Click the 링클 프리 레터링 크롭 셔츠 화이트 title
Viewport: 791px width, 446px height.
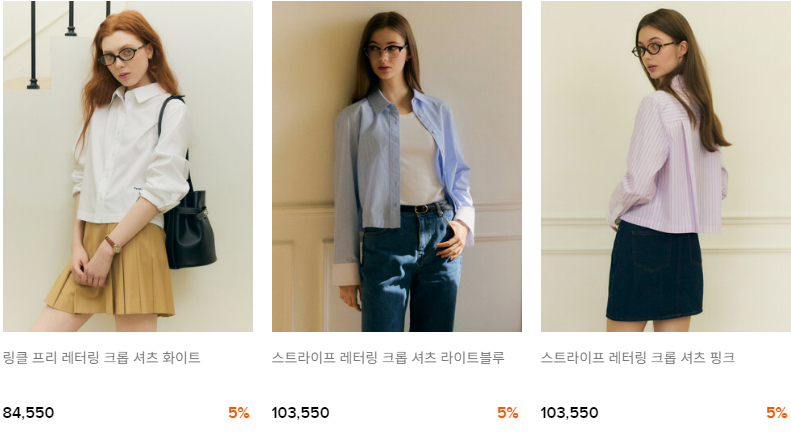click(101, 358)
